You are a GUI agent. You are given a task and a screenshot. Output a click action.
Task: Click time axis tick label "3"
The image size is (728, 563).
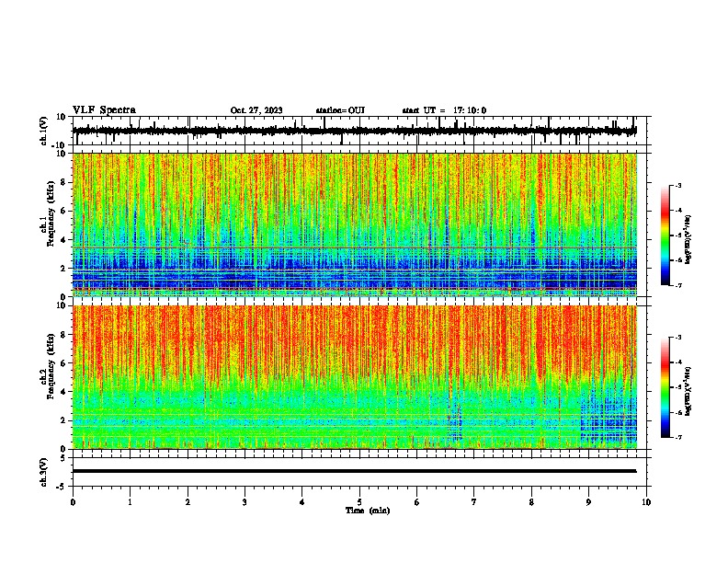245,501
